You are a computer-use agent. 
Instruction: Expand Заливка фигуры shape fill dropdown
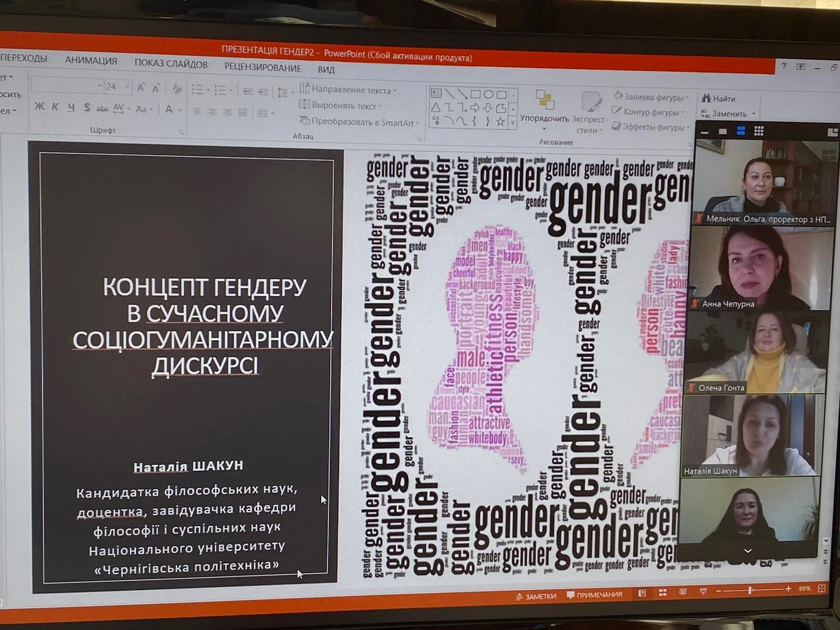pos(687,98)
